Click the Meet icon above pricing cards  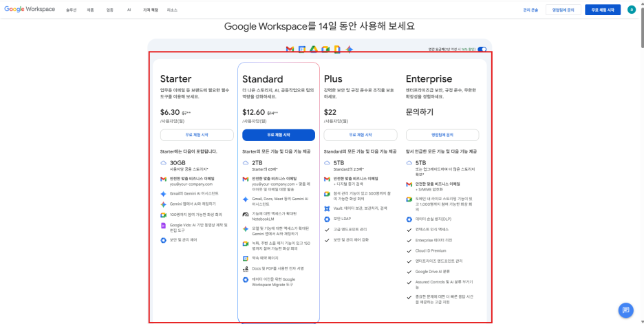click(325, 50)
